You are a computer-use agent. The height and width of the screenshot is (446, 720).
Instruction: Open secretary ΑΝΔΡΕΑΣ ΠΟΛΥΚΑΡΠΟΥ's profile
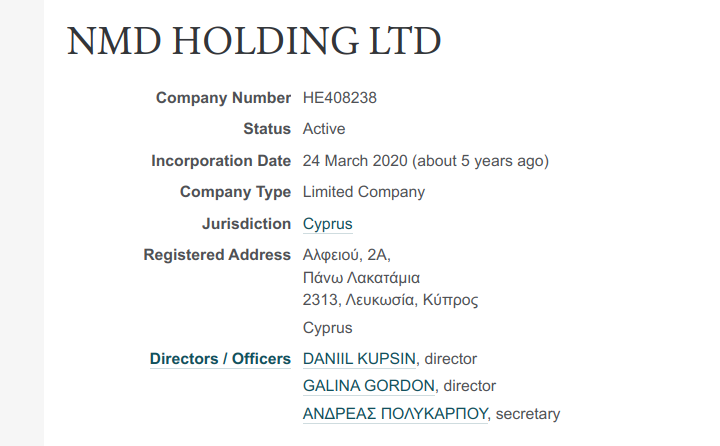click(x=395, y=414)
